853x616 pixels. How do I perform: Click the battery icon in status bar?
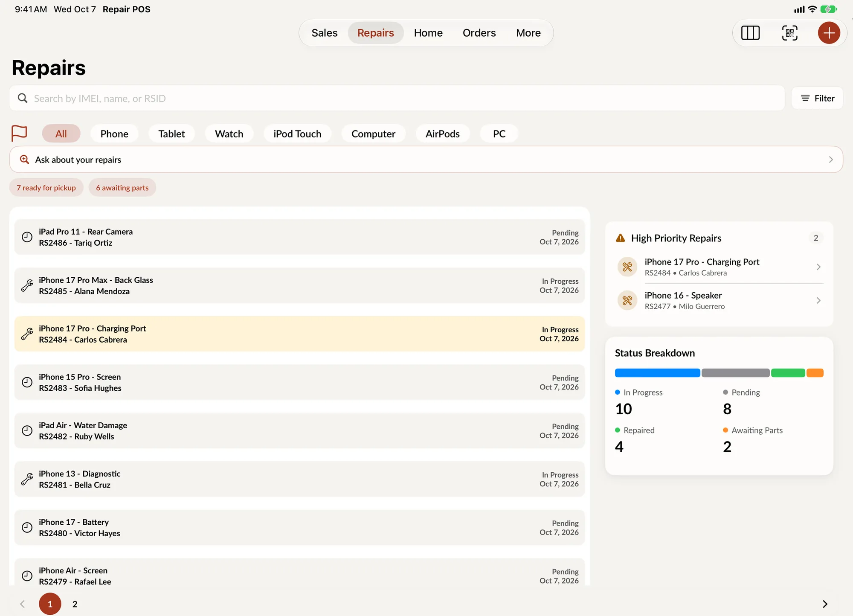[828, 9]
